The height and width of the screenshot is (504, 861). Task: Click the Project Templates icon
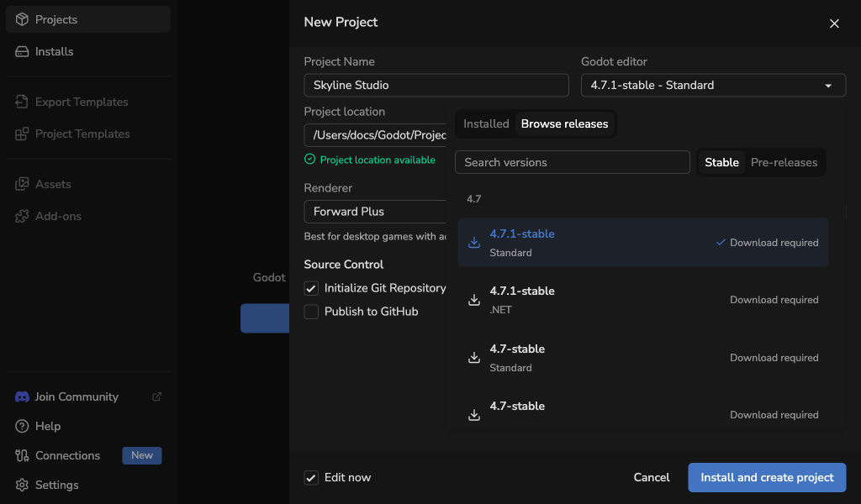(x=22, y=134)
